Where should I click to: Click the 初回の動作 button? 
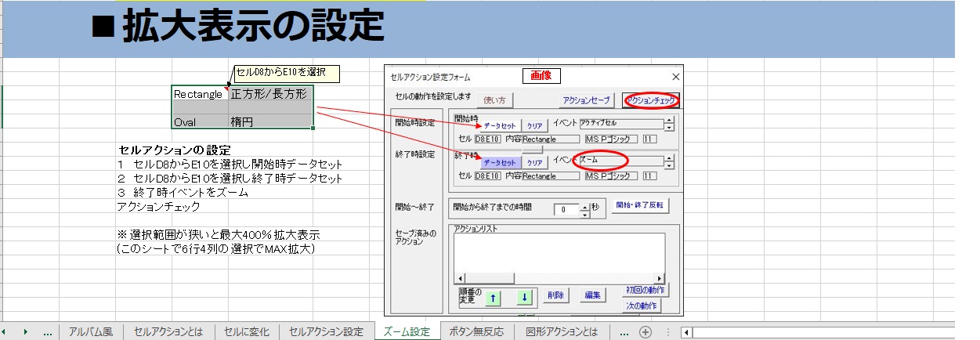click(x=647, y=290)
